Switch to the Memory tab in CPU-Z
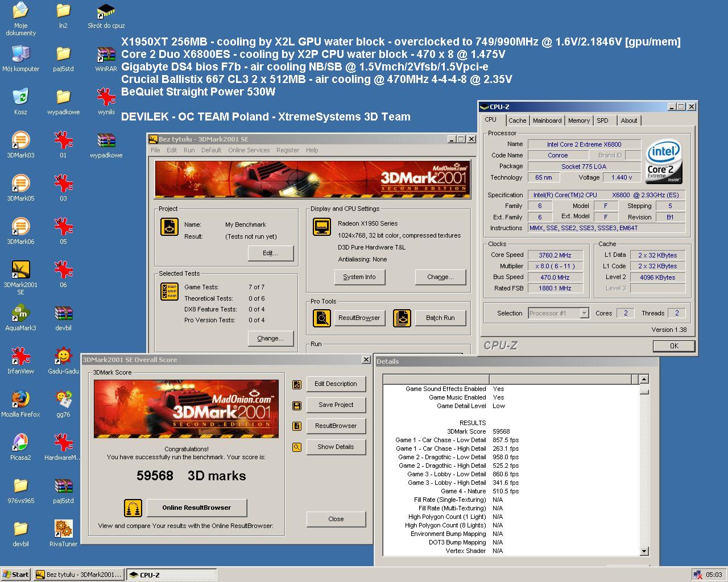This screenshot has height=582, width=728. [x=579, y=120]
